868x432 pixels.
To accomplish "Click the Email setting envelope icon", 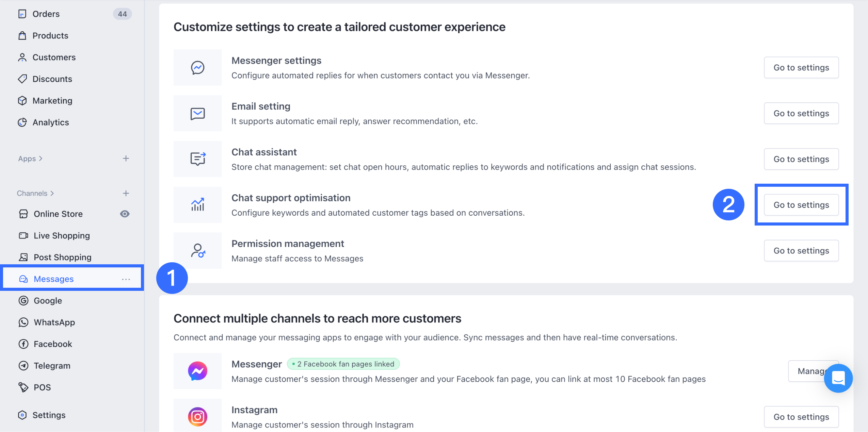I will (197, 113).
